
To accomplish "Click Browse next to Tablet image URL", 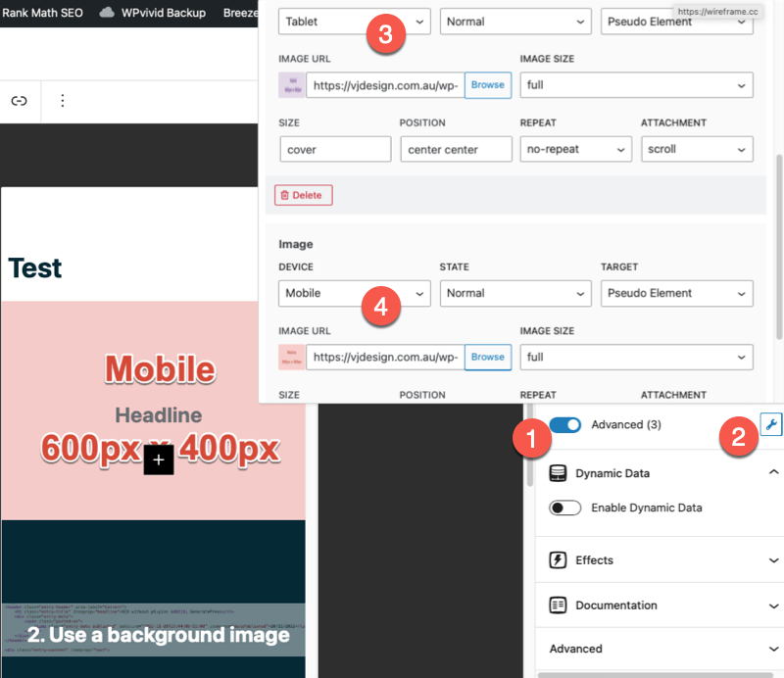I will 487,85.
